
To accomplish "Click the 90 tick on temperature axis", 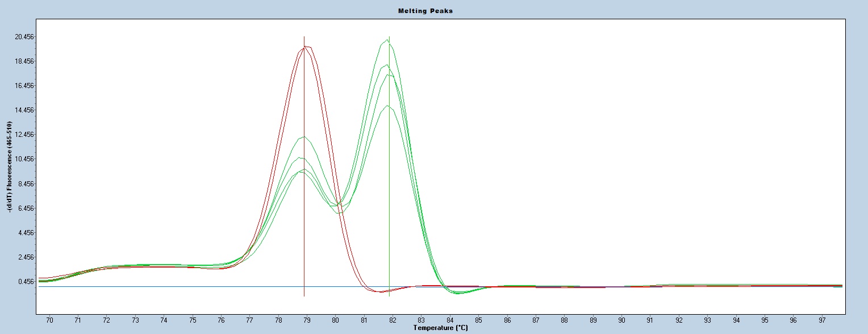I will (621, 320).
